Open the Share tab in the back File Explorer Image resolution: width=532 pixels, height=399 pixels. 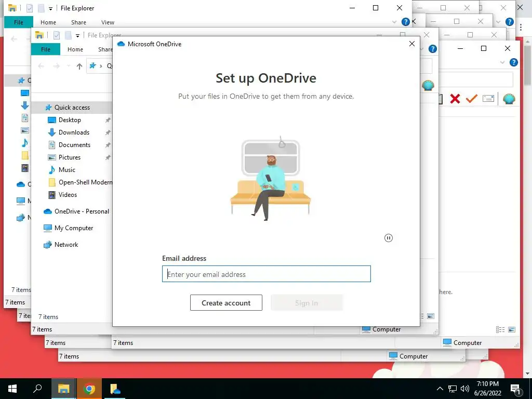click(x=78, y=22)
